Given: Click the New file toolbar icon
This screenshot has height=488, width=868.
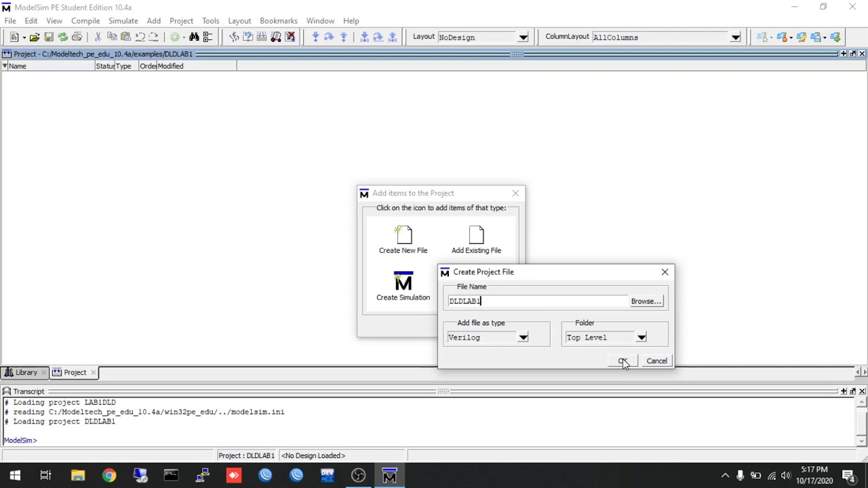Looking at the screenshot, I should point(14,37).
